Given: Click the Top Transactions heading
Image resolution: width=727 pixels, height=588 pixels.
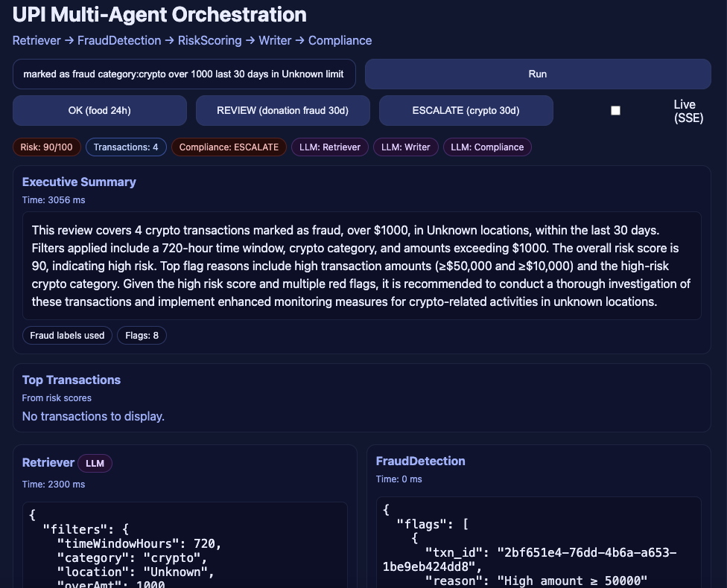Looking at the screenshot, I should [72, 380].
